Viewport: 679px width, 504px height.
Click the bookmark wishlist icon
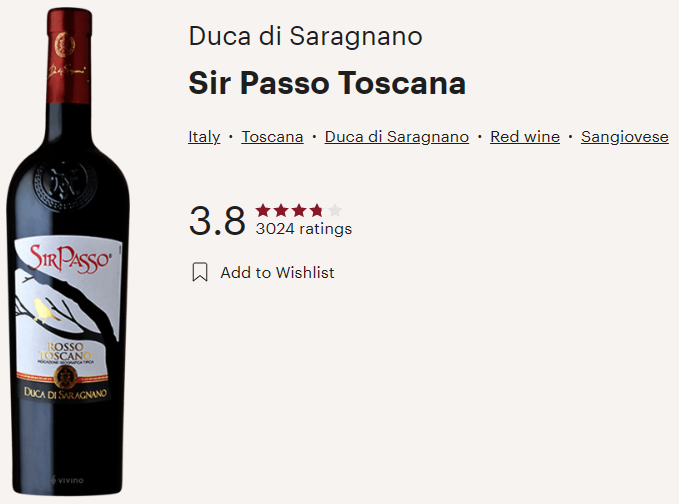(x=200, y=272)
